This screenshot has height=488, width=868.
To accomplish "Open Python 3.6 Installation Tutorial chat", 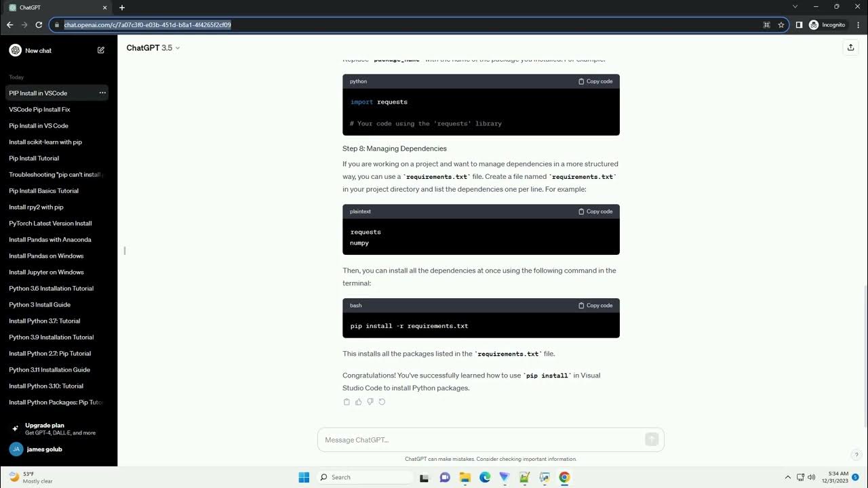I will pos(57,288).
